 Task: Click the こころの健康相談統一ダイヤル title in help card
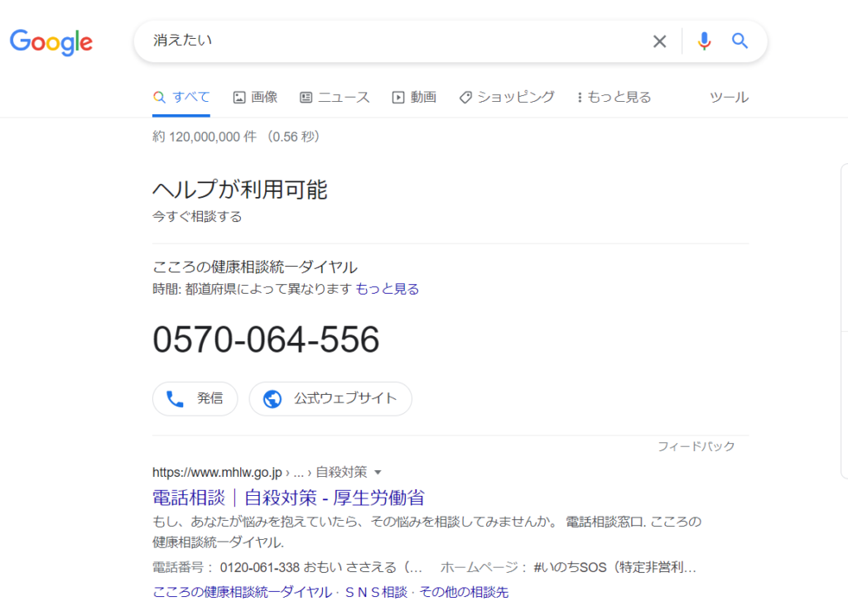255,267
